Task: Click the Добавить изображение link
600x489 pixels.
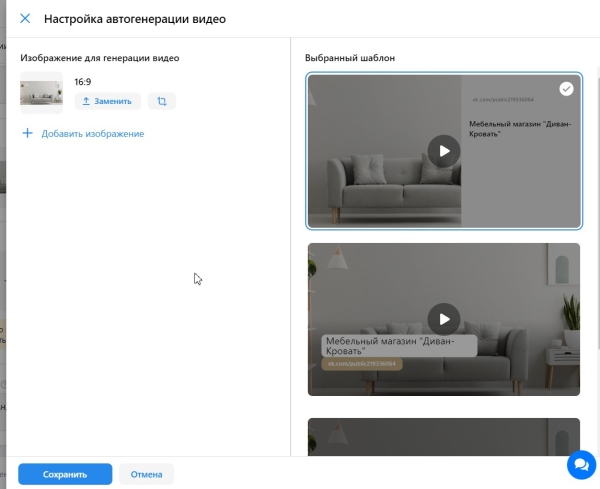Action: click(93, 133)
